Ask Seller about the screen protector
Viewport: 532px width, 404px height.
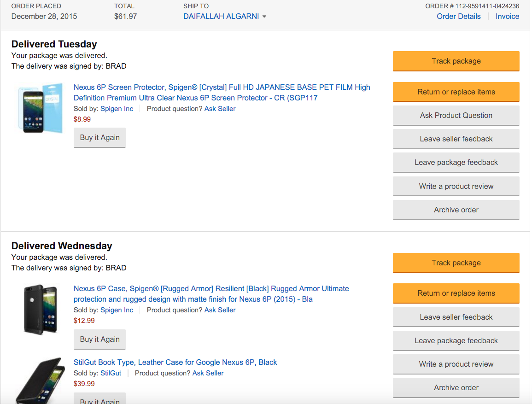220,109
